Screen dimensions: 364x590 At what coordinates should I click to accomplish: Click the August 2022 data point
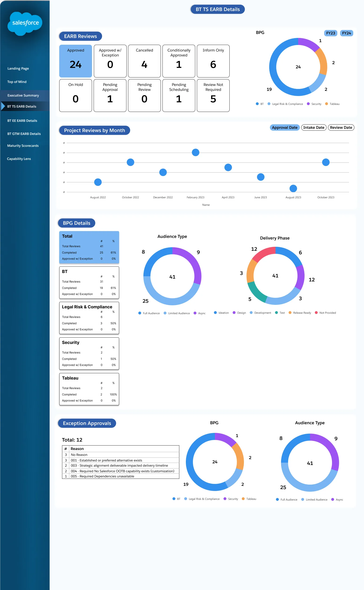pos(98,182)
